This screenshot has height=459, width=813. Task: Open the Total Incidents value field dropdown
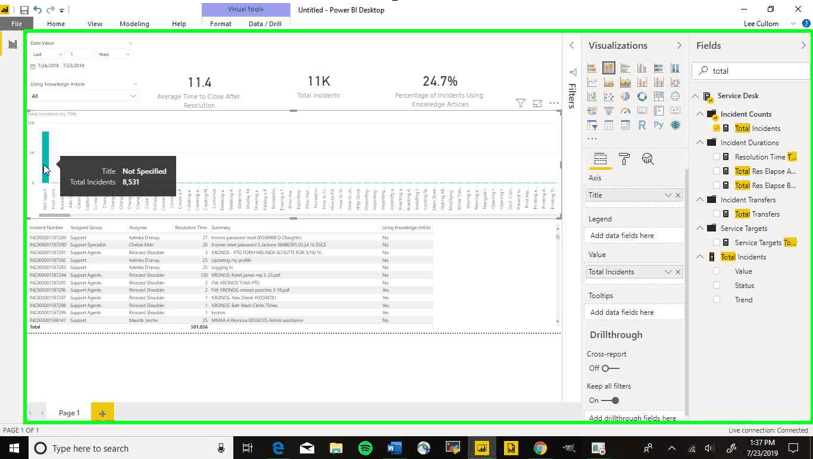coord(668,272)
